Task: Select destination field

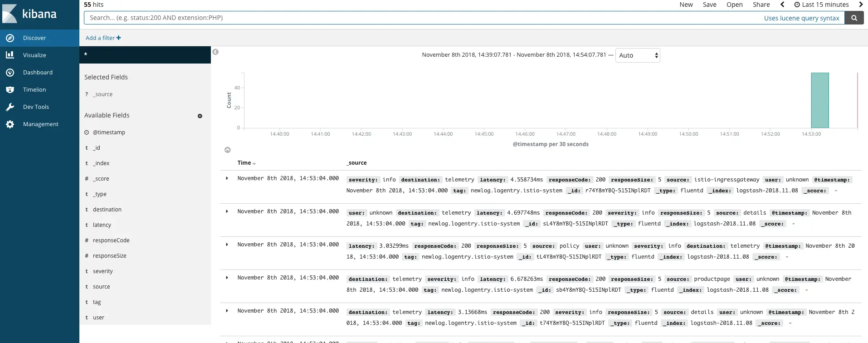Action: point(107,210)
